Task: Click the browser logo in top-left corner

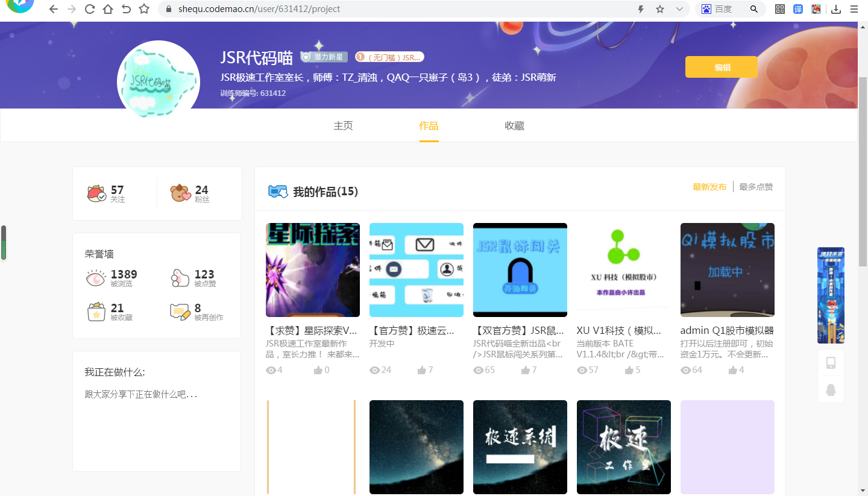Action: (20, 6)
